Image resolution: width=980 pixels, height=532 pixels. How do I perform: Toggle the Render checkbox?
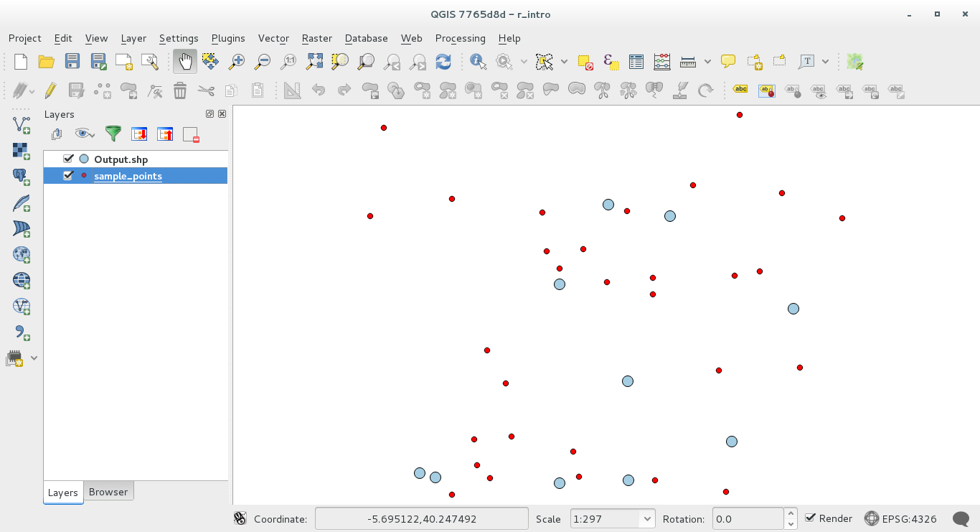(811, 518)
